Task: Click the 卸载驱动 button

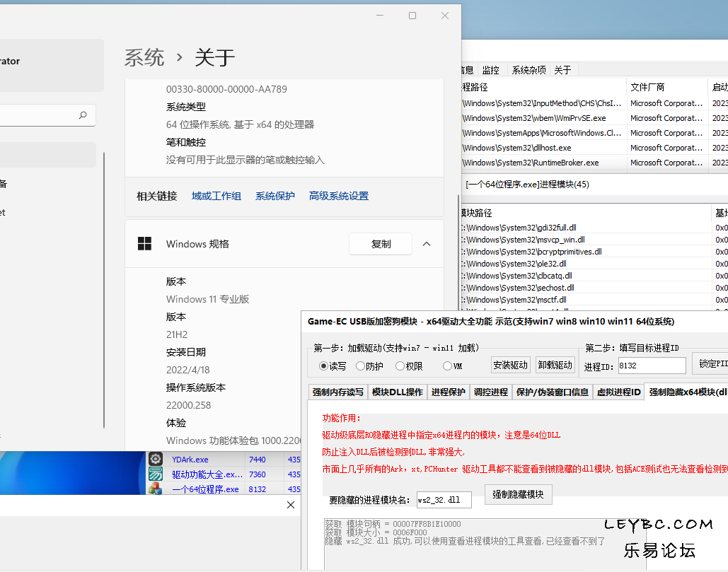Action: [x=555, y=365]
